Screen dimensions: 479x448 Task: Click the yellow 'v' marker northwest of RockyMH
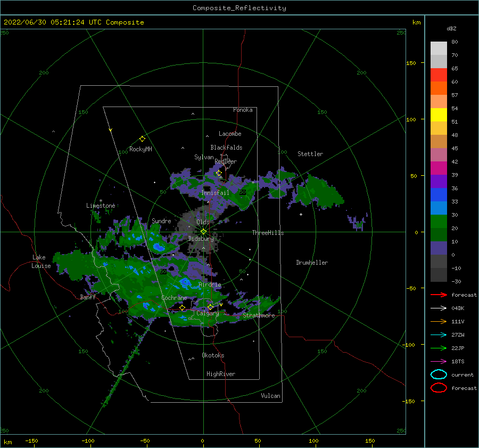coord(111,130)
